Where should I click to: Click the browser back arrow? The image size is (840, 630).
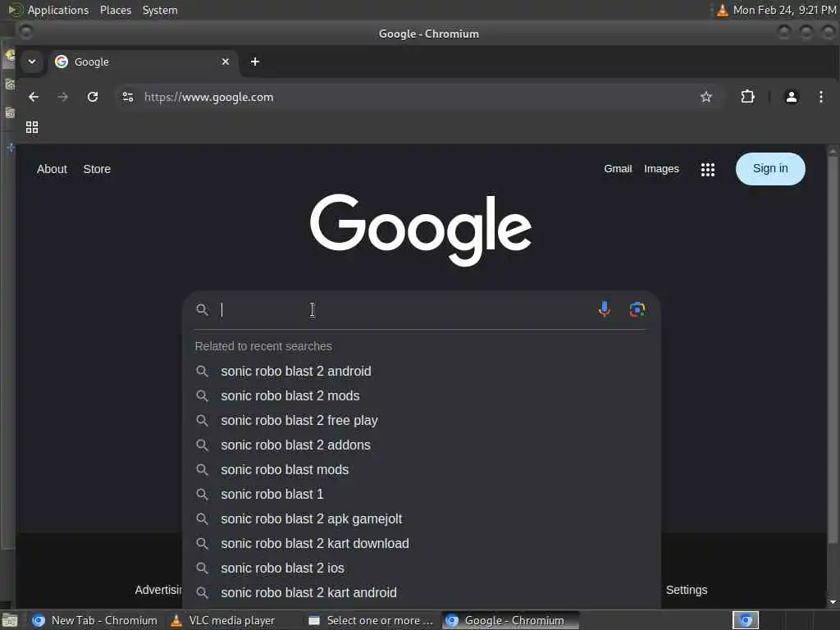click(34, 97)
